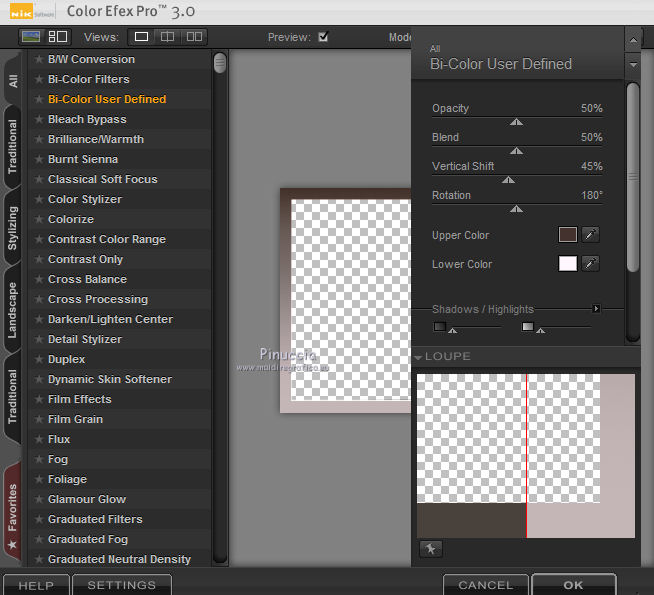Open the dropdown arrow beside Bi-Color User Defined
This screenshot has width=654, height=595.
pos(633,65)
